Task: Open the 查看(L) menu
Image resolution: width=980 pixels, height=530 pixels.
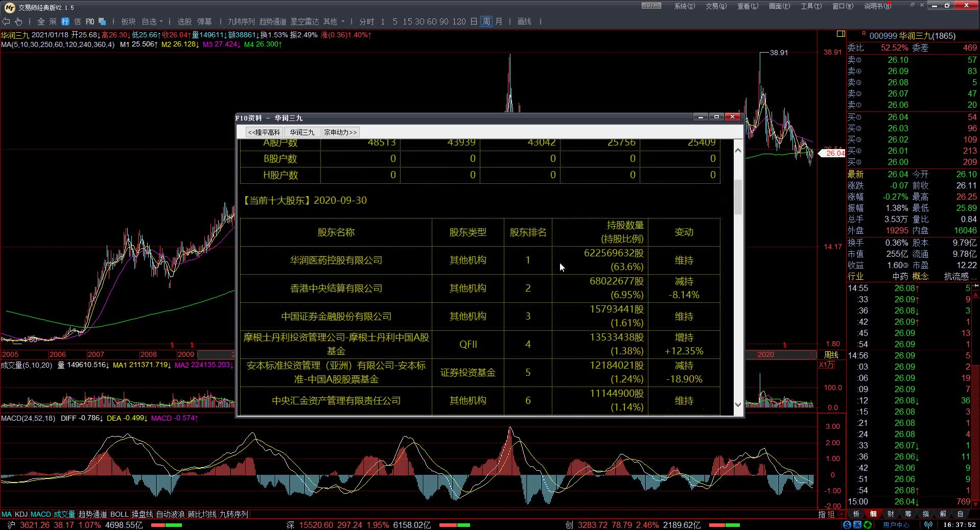Action: [x=748, y=6]
